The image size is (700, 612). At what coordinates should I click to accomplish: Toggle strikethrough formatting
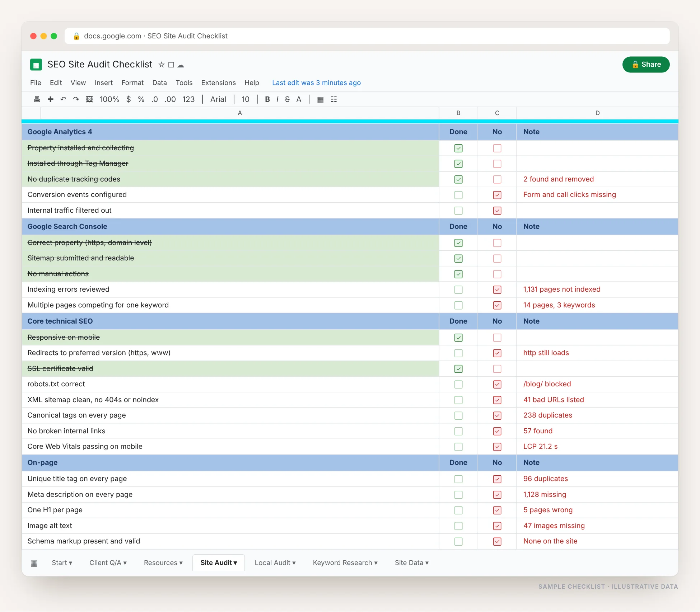[x=287, y=99]
